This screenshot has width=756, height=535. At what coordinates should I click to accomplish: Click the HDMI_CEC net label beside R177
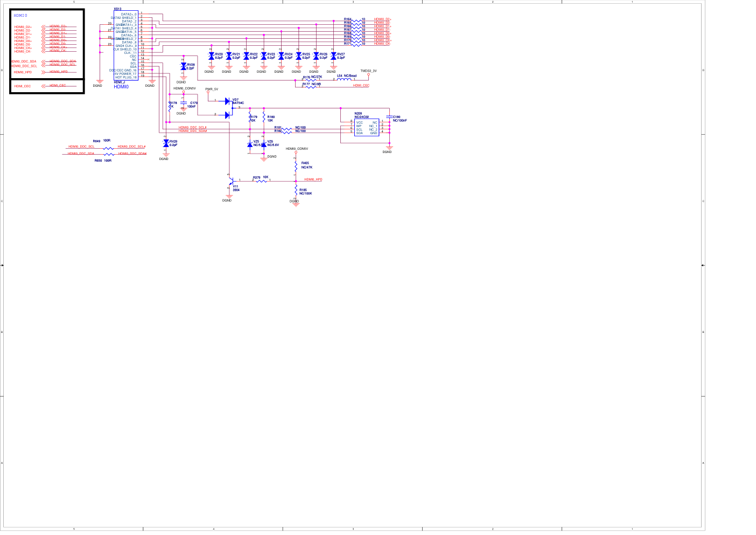click(x=361, y=86)
